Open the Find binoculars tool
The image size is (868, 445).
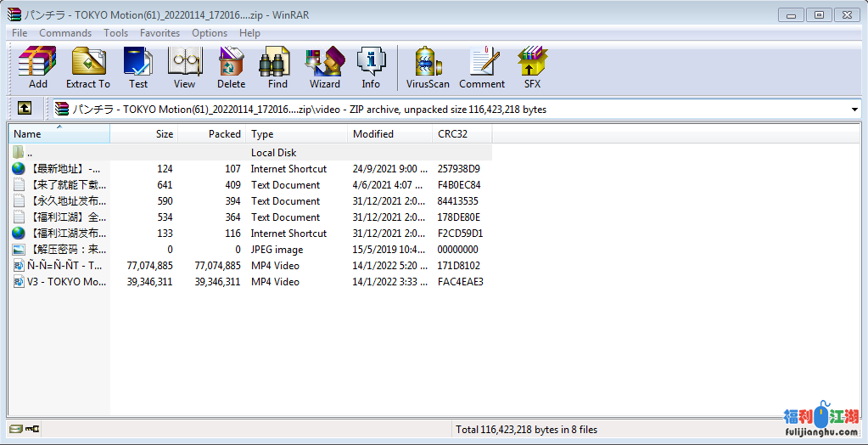click(x=277, y=67)
